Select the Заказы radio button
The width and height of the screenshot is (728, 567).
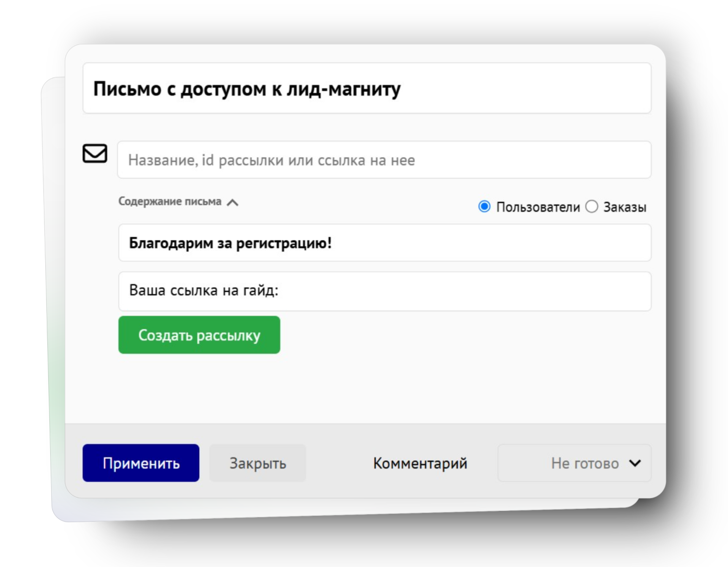[592, 207]
